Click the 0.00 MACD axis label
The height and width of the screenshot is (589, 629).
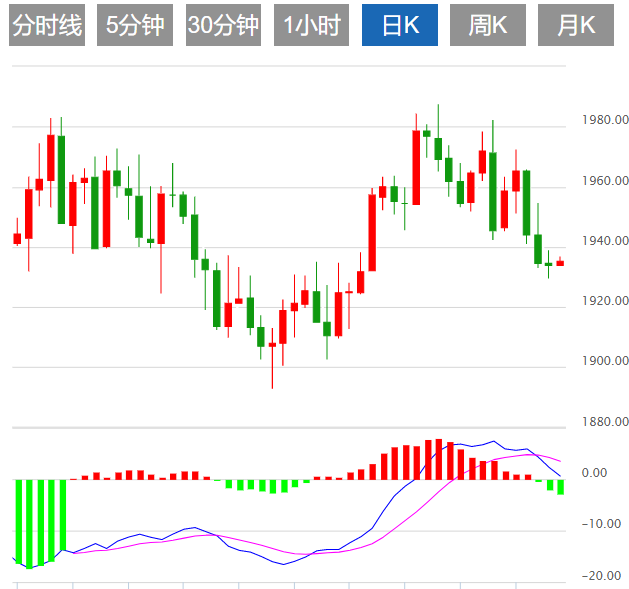(594, 473)
